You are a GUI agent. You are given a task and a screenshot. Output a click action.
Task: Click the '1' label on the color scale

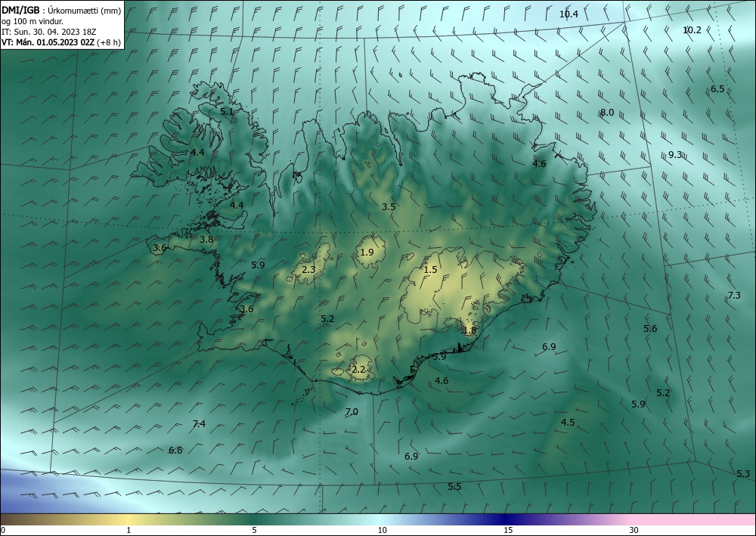point(129,530)
